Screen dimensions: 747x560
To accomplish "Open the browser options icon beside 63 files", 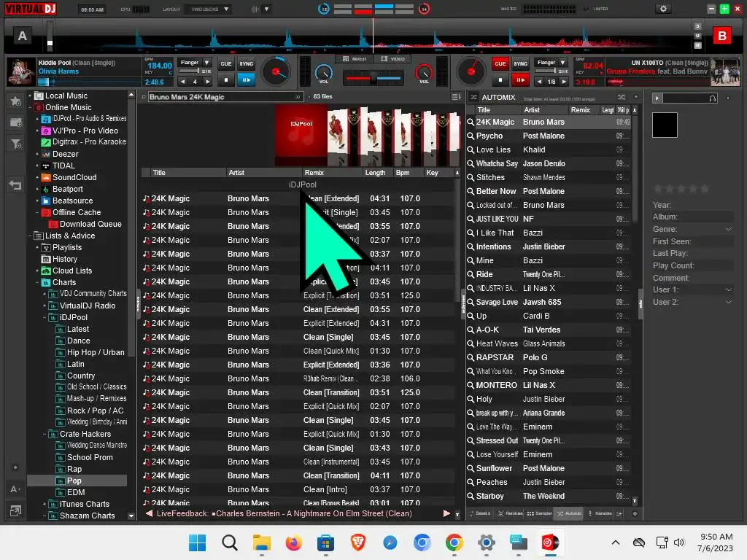I will 455,97.
